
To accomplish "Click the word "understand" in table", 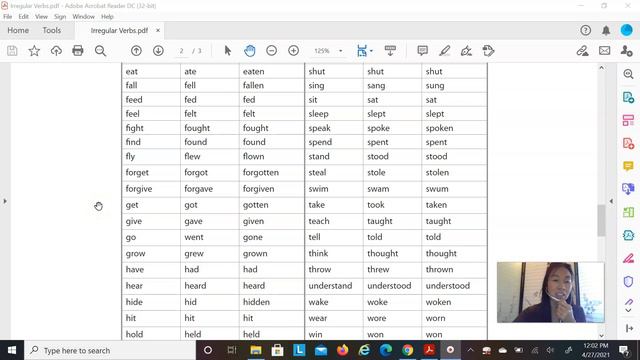I will (x=330, y=286).
